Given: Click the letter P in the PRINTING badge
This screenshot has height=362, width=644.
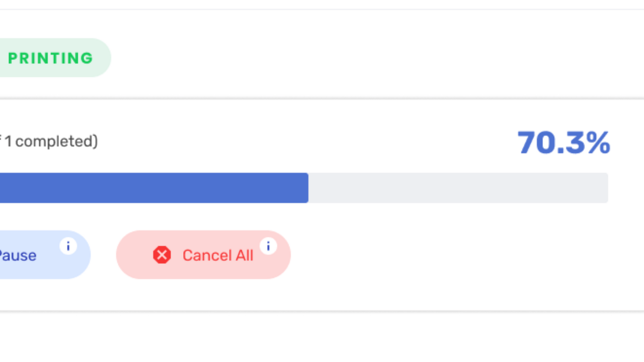Looking at the screenshot, I should (x=12, y=58).
